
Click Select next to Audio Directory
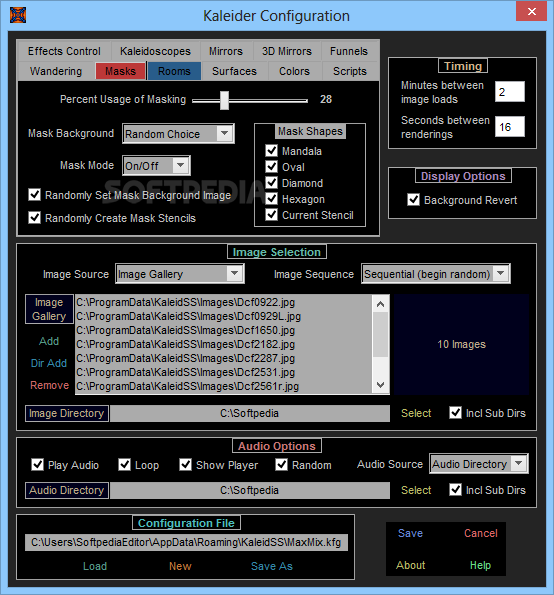pyautogui.click(x=416, y=490)
